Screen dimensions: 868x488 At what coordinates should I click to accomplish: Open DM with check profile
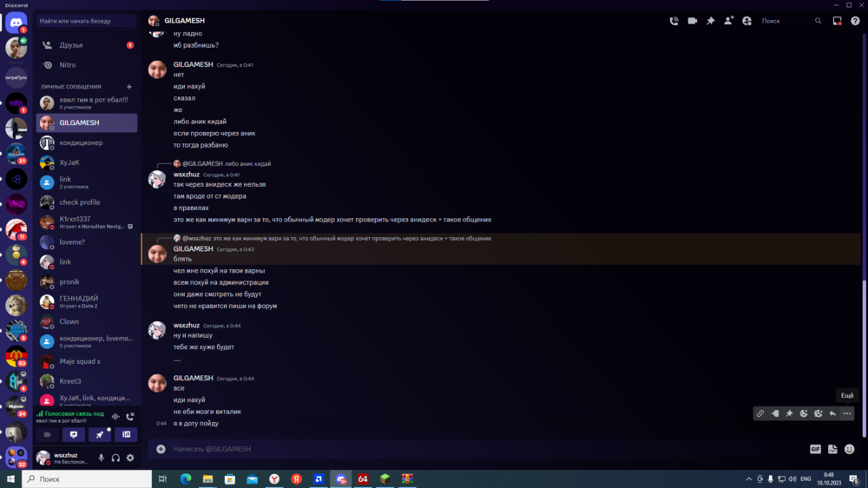pos(87,202)
